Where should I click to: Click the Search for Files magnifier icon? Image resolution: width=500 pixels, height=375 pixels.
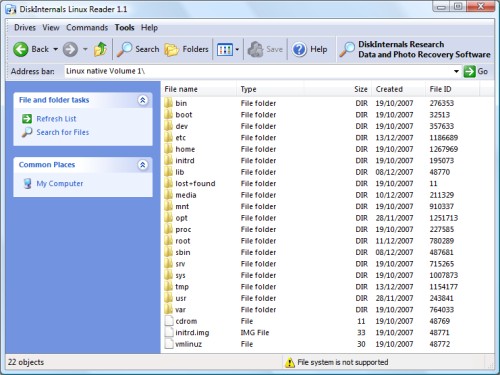pyautogui.click(x=27, y=132)
